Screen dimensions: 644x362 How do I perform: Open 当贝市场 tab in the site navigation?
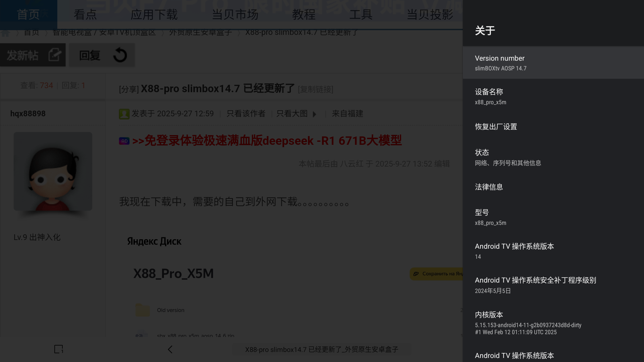[235, 14]
